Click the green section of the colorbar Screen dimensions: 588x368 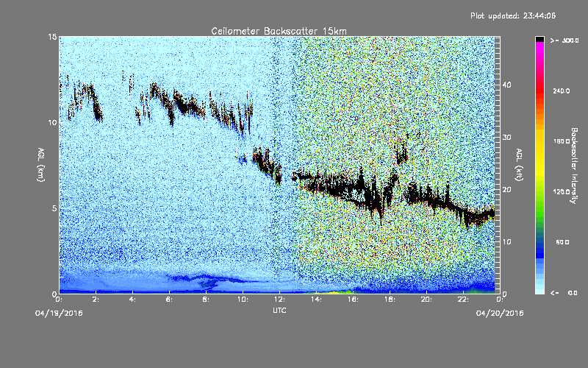(x=539, y=210)
